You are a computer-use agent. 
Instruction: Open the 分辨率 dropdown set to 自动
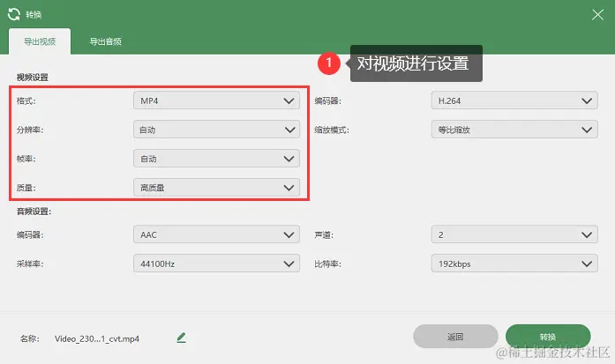[216, 130]
